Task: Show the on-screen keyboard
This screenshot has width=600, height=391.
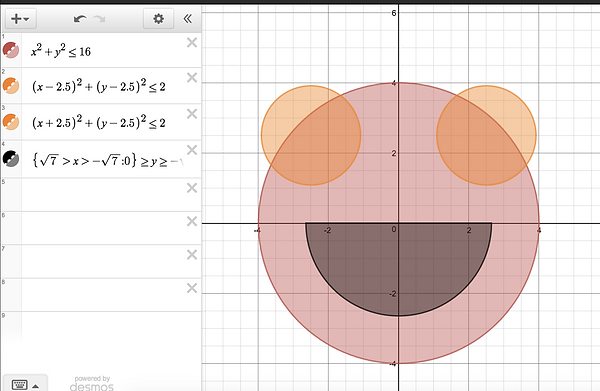Action: coord(25,384)
